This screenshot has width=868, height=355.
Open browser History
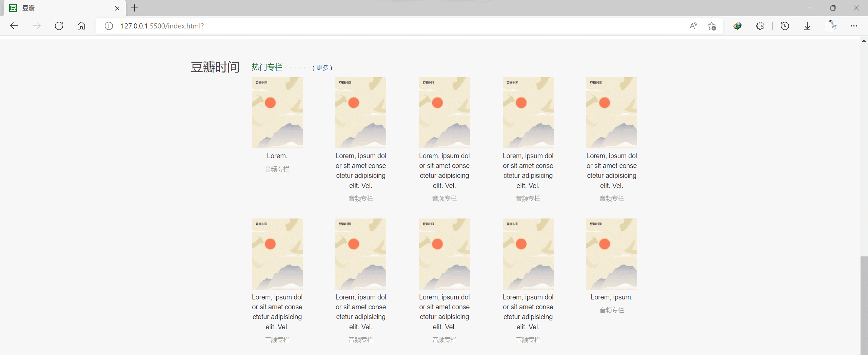pos(785,26)
